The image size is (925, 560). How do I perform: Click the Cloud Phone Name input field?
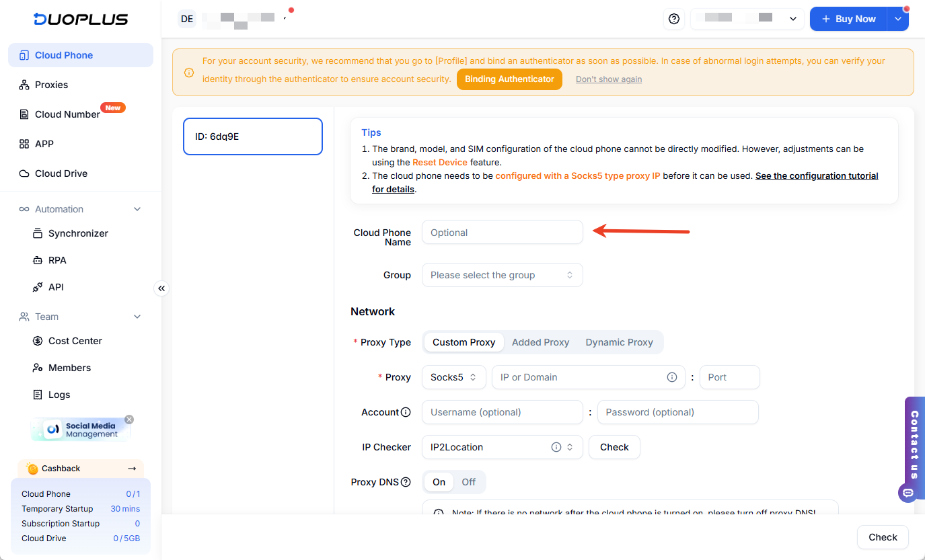click(502, 233)
